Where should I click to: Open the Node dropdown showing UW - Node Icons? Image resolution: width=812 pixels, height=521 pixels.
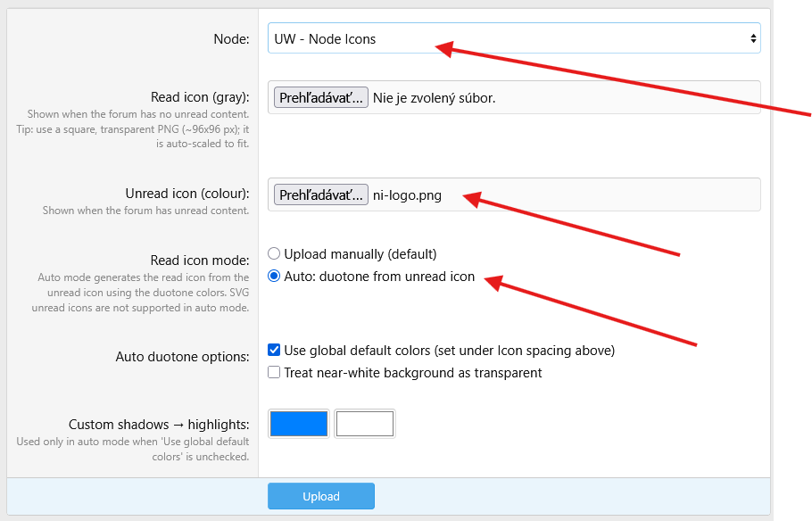tap(514, 38)
